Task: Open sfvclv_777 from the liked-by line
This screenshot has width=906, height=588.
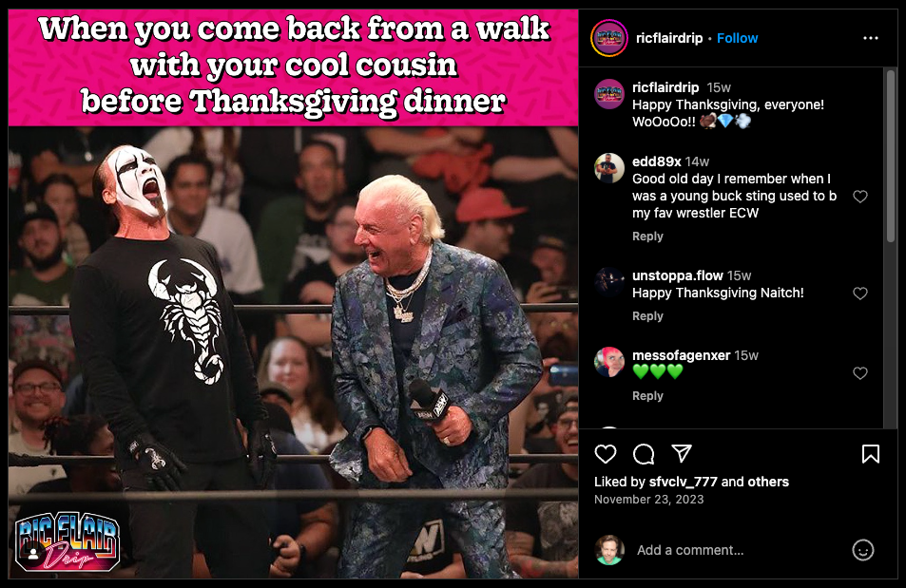Action: (x=683, y=482)
